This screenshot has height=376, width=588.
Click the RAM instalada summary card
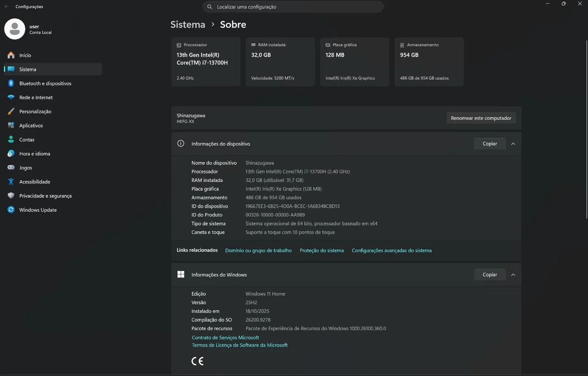(x=280, y=62)
